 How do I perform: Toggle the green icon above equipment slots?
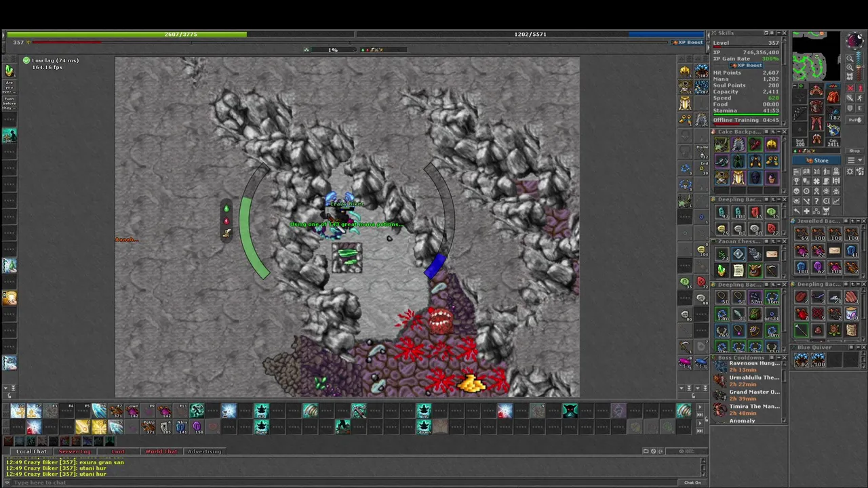[801, 85]
